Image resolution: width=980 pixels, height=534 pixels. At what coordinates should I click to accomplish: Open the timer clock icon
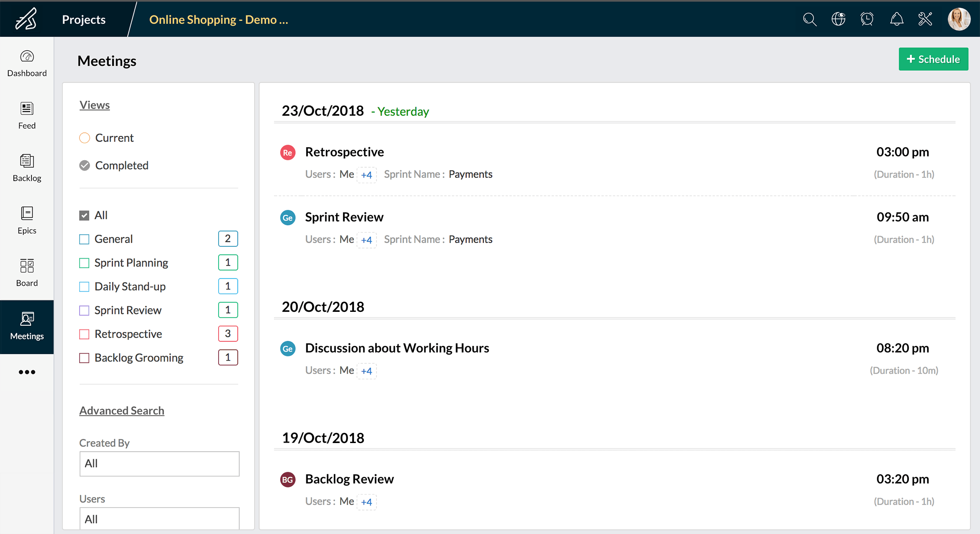click(867, 19)
